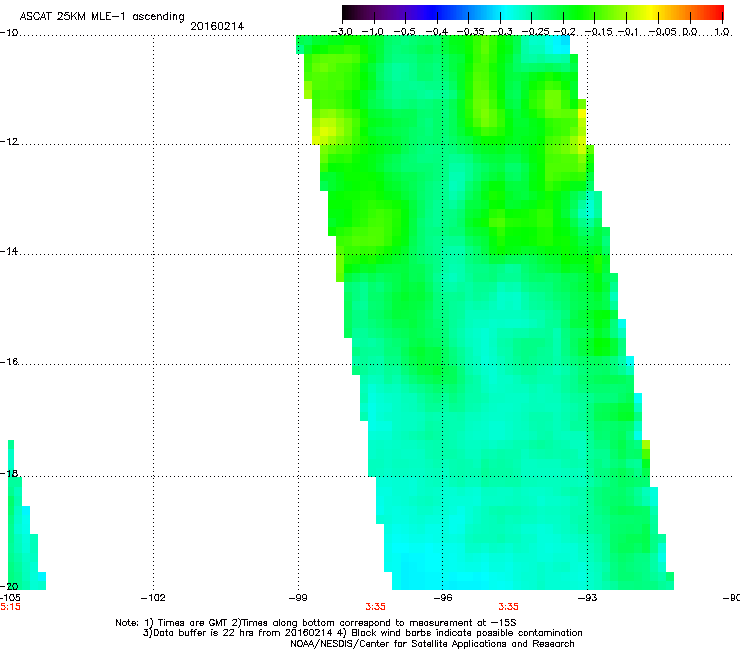The height and width of the screenshot is (650, 740).
Task: Click the '1.0' color bar label
Action: tap(722, 32)
